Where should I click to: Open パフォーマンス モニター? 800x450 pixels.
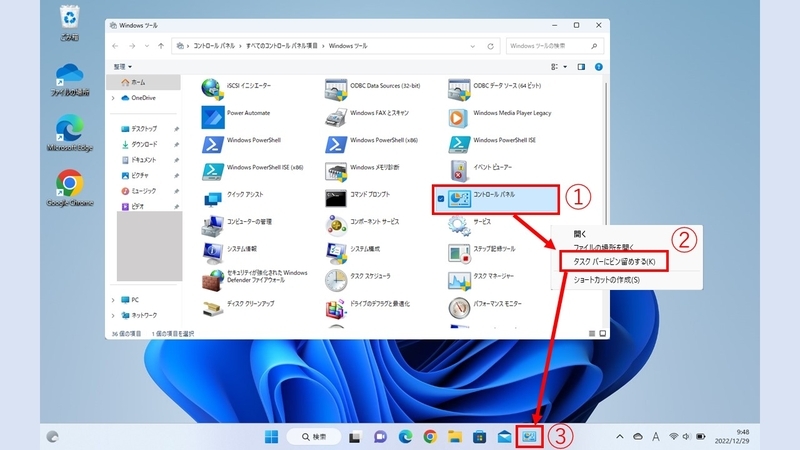pyautogui.click(x=485, y=306)
